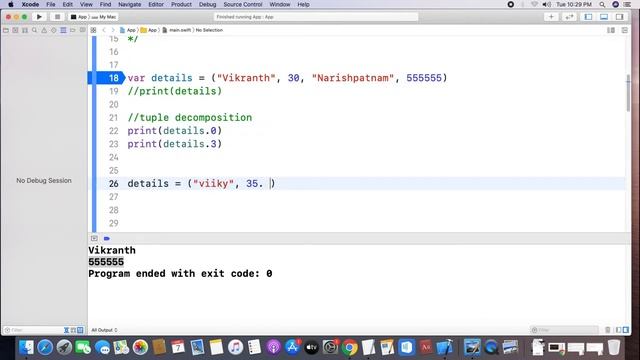
Task: Open the App folder breadcrumb
Action: [149, 30]
